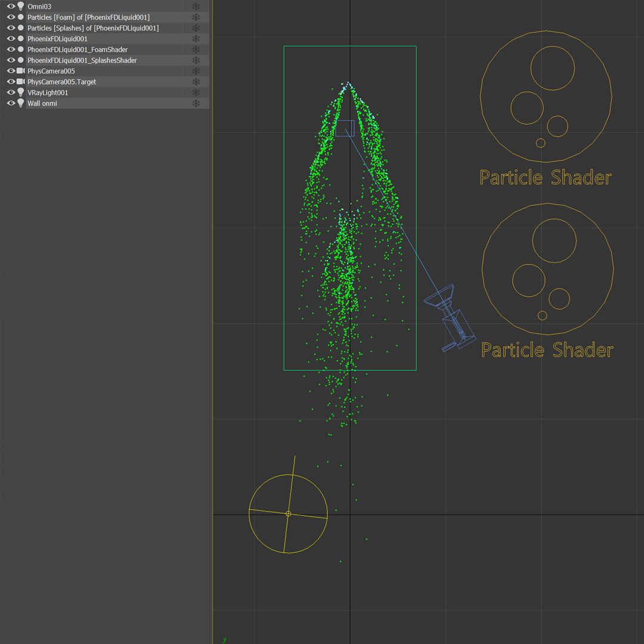Select the yellow omni light circle in viewport

pyautogui.click(x=288, y=513)
